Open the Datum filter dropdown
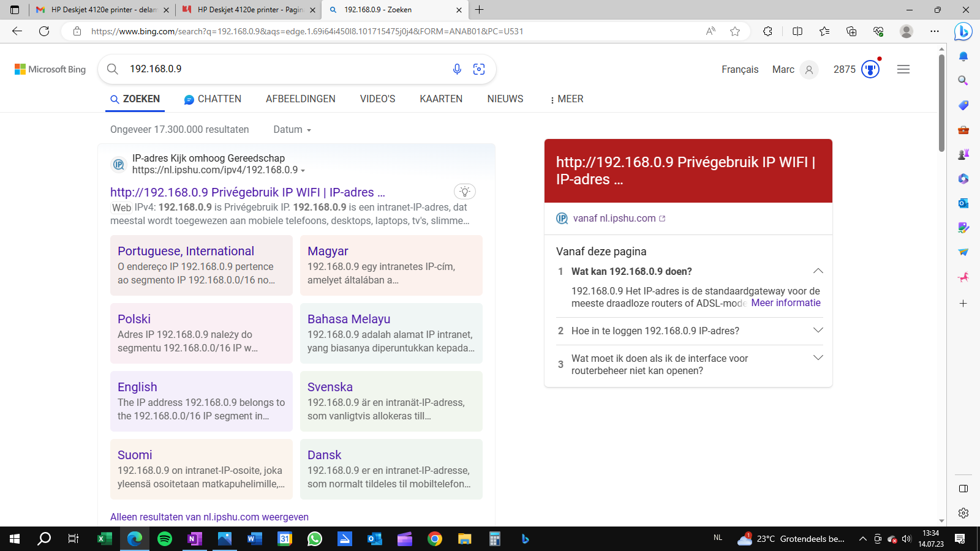The image size is (980, 551). [292, 130]
